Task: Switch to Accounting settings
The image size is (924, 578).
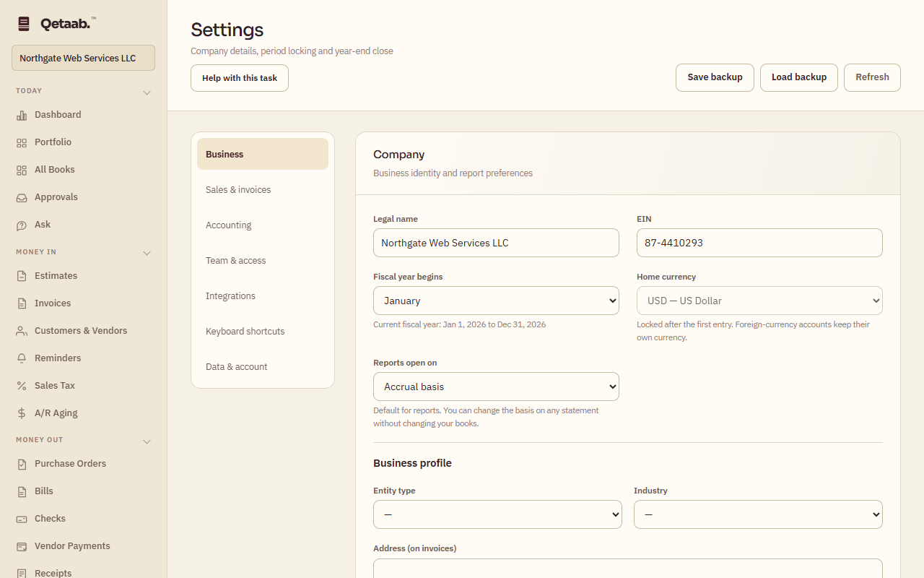Action: tap(263, 225)
